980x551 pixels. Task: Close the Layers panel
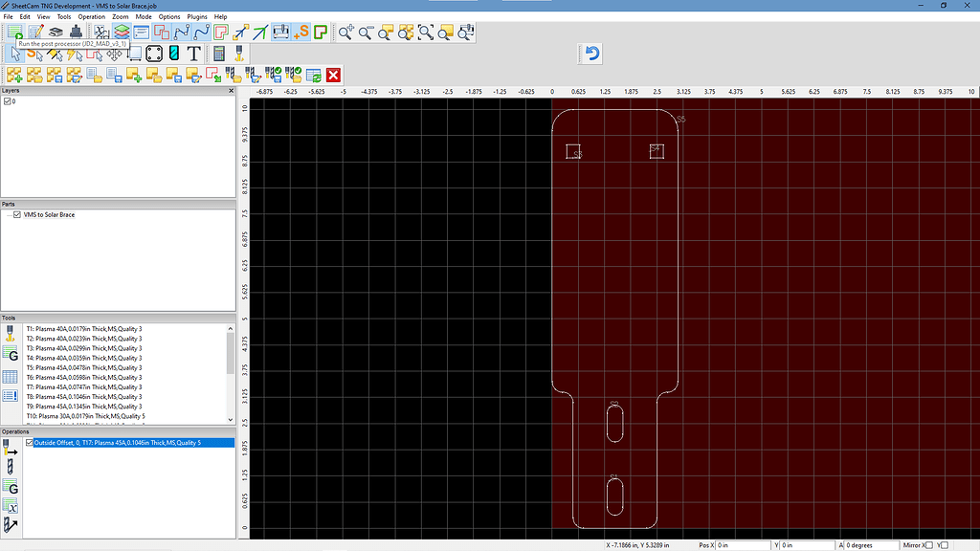point(231,91)
